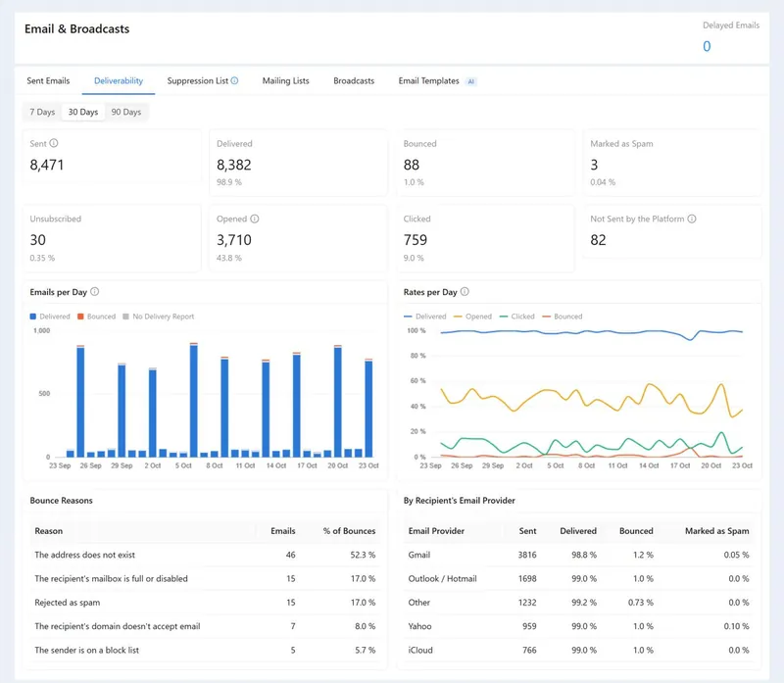Image resolution: width=784 pixels, height=683 pixels.
Task: Select the 7 Days range
Action: [42, 112]
